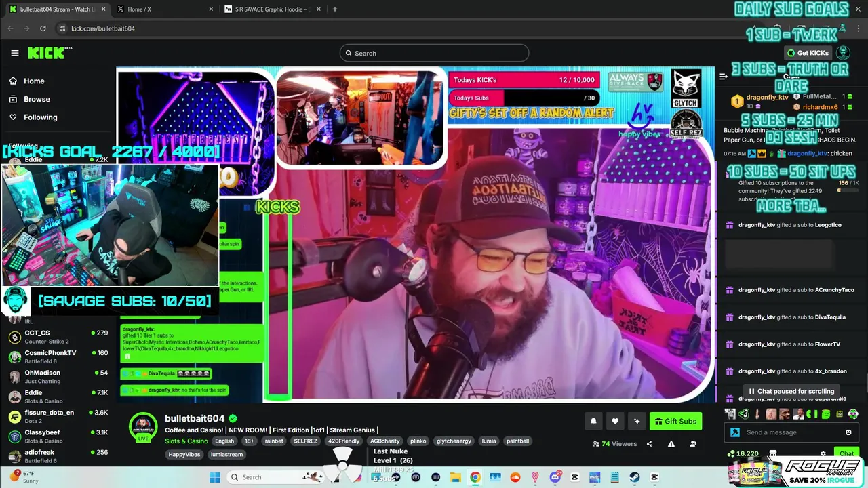Open fissure_dota_en channel in sidebar
Screen dimensions: 868x488
[58, 416]
